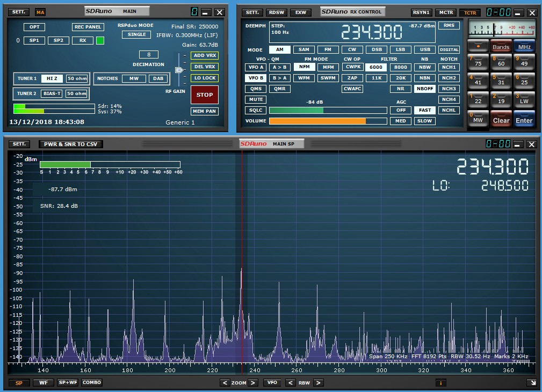
Task: Select FM demodulation mode
Action: 328,49
